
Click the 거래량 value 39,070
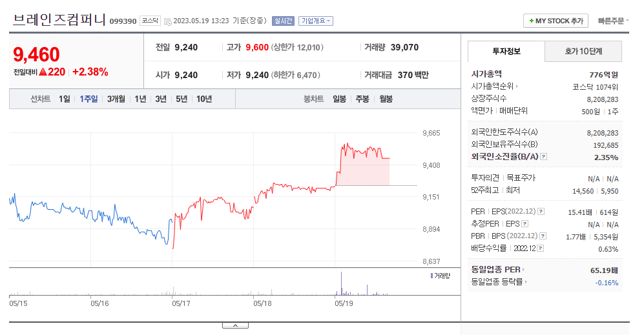click(x=404, y=47)
